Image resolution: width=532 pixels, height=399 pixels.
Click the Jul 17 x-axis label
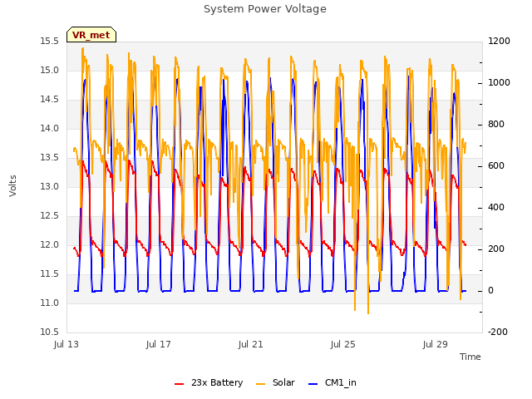[159, 344]
